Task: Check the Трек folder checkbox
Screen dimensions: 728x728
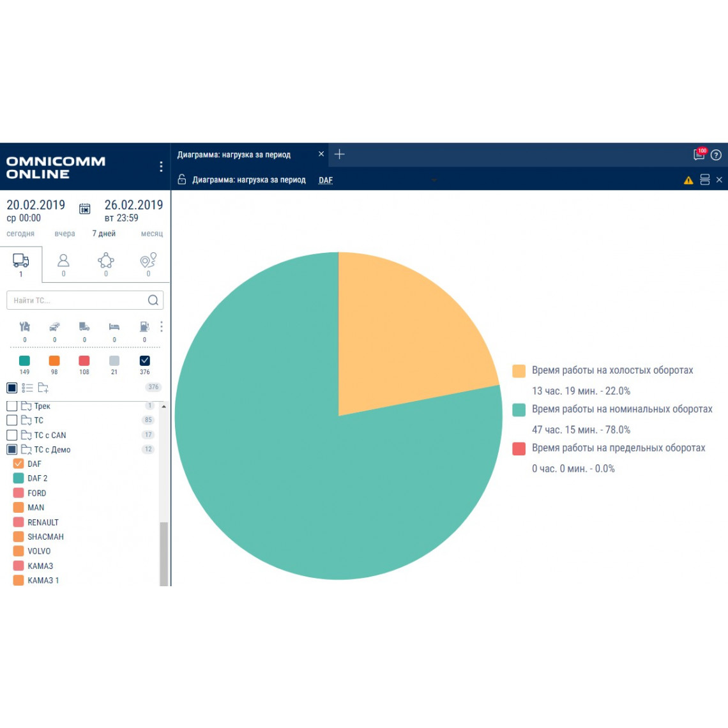Action: 11,406
